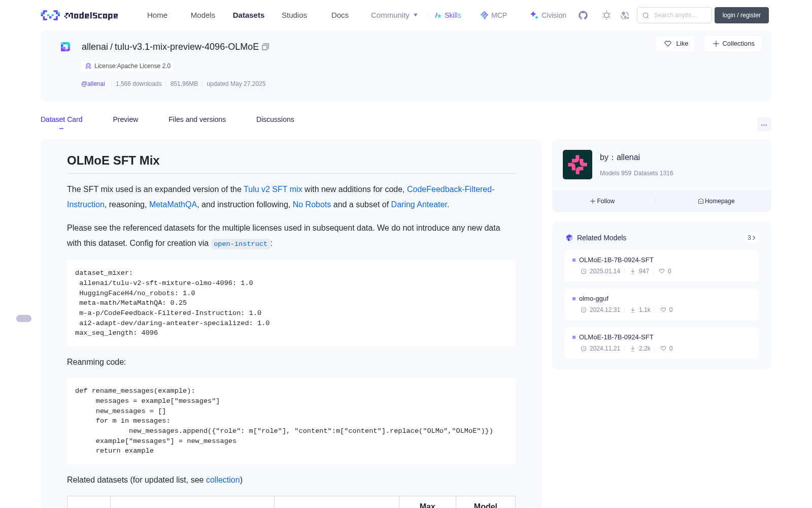Image resolution: width=812 pixels, height=508 pixels.
Task: Open the MetaMathQA link
Action: click(x=173, y=204)
